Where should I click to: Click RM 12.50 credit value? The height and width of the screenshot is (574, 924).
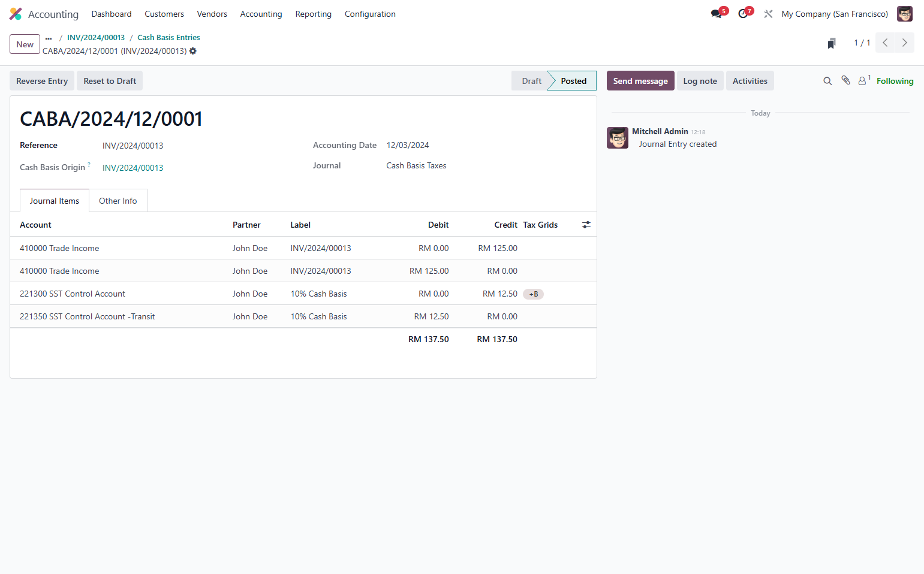point(500,294)
